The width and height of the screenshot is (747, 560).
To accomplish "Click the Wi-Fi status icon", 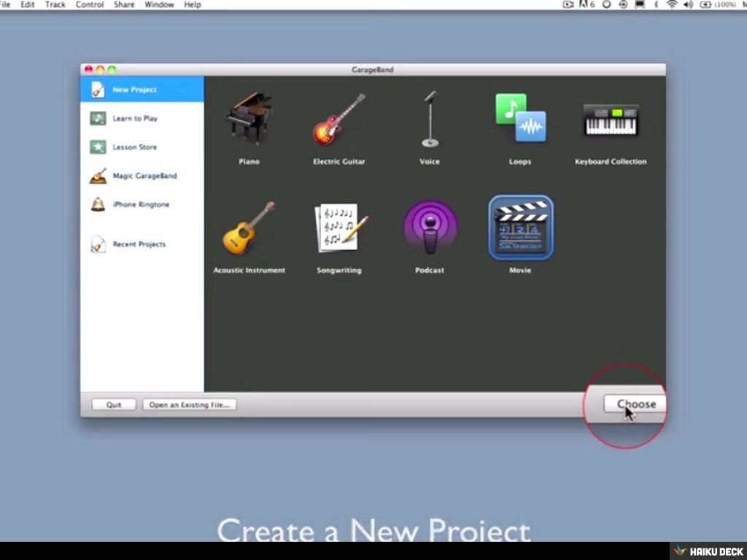I will [x=672, y=5].
